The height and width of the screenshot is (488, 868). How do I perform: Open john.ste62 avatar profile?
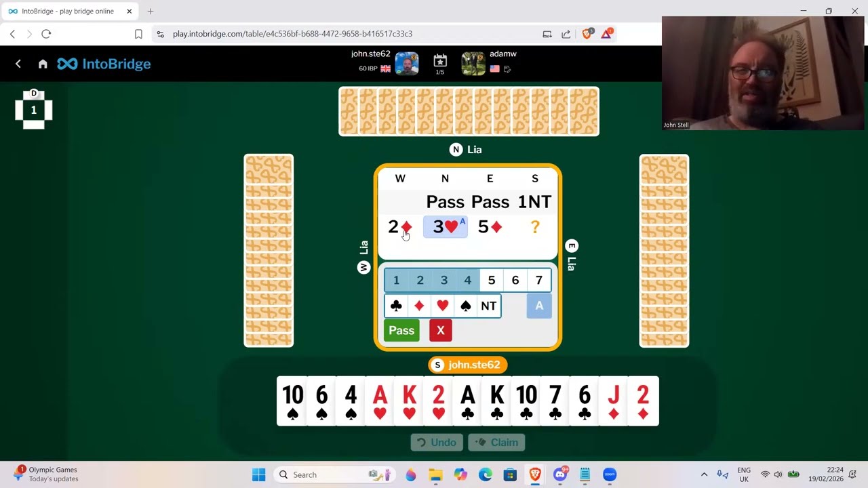pos(407,64)
